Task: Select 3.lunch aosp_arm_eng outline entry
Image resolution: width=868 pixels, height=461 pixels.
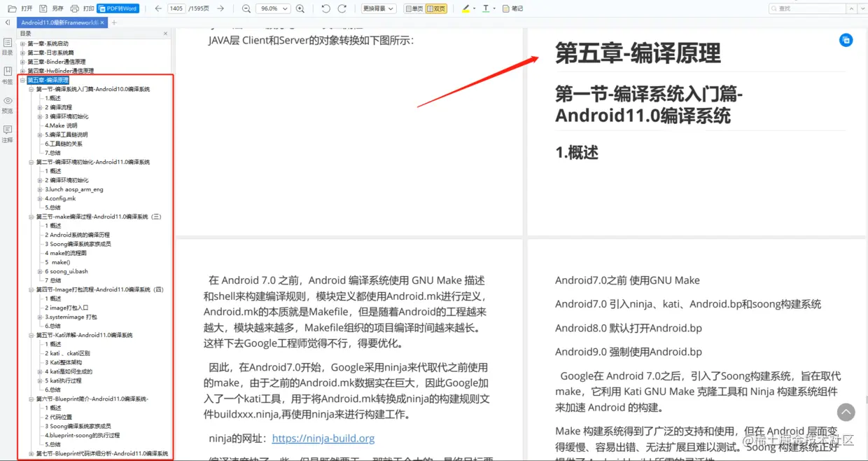Action: click(74, 189)
